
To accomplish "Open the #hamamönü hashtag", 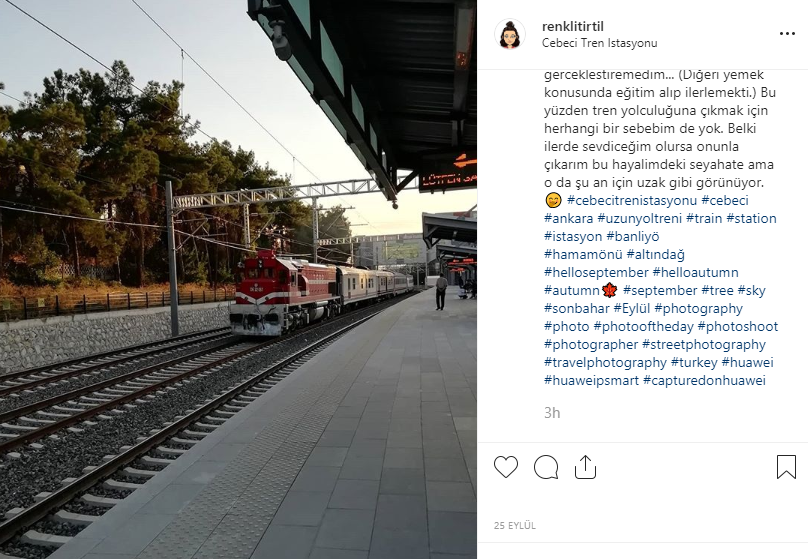I will [x=583, y=255].
